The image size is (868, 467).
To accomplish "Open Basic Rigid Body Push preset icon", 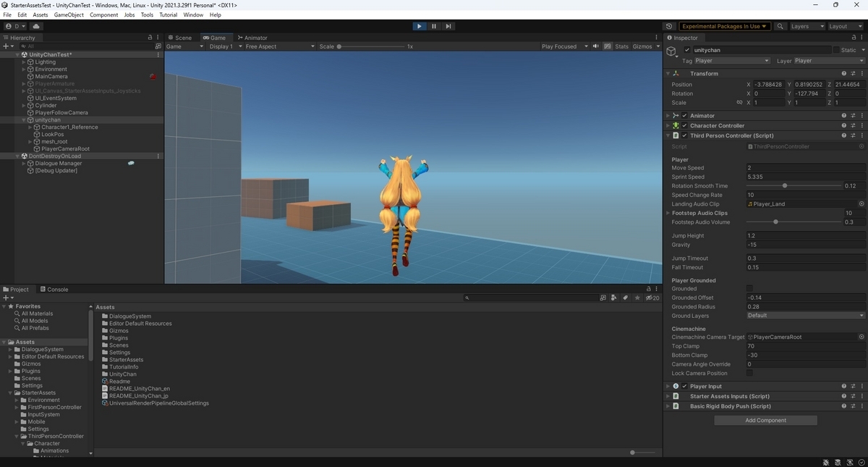I will coord(853,406).
